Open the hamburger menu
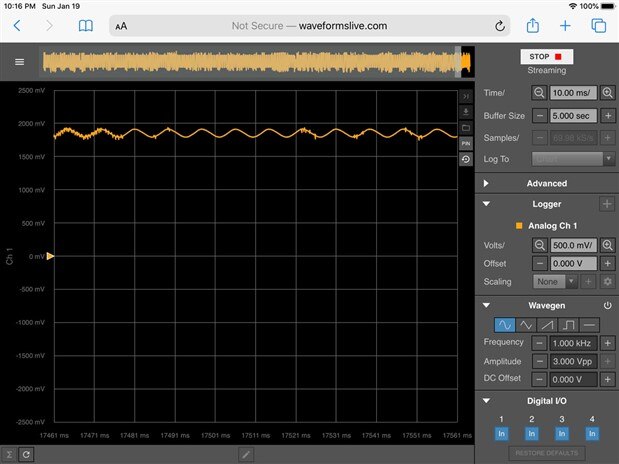Screen dimensions: 619x464 19,61
